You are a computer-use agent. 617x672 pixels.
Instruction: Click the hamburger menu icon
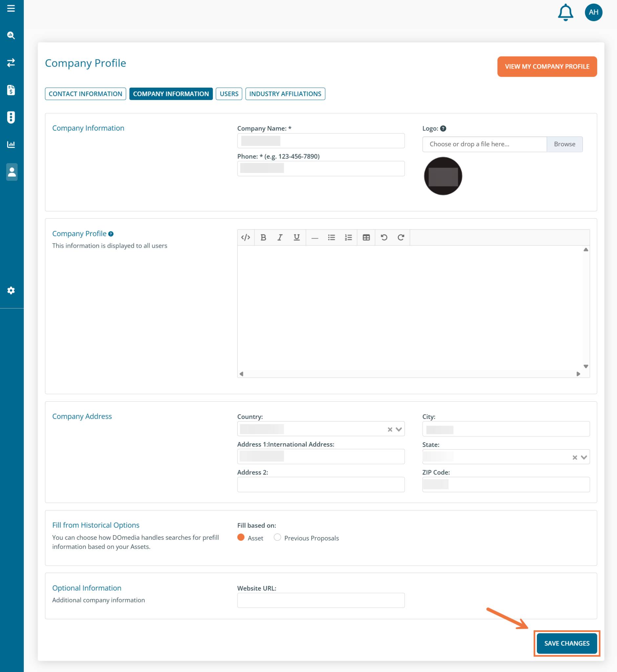click(11, 8)
